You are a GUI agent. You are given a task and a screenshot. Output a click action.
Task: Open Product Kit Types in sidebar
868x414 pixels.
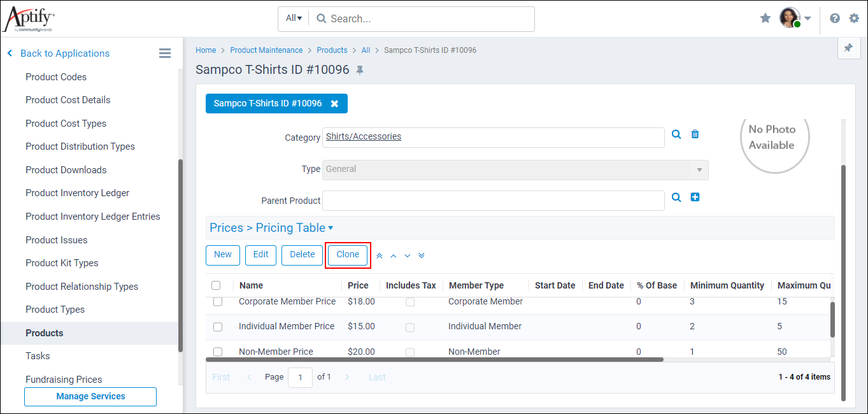pos(62,263)
